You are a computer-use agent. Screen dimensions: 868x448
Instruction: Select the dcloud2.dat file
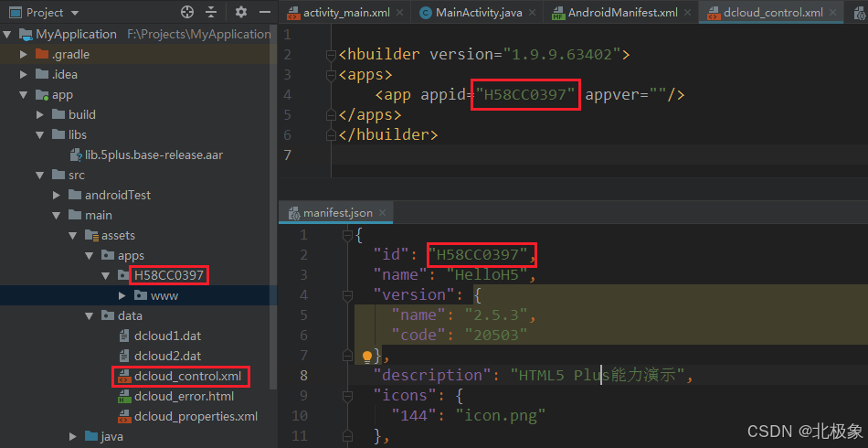click(x=159, y=356)
